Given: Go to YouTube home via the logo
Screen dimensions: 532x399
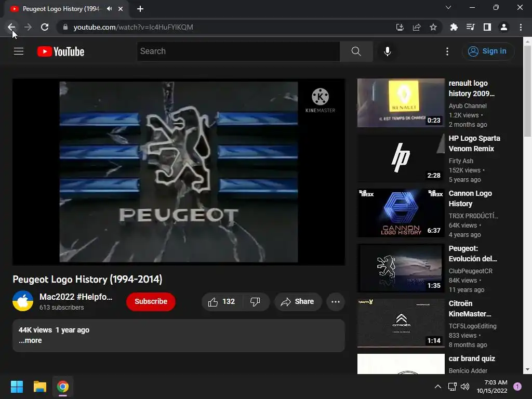Looking at the screenshot, I should coord(61,51).
